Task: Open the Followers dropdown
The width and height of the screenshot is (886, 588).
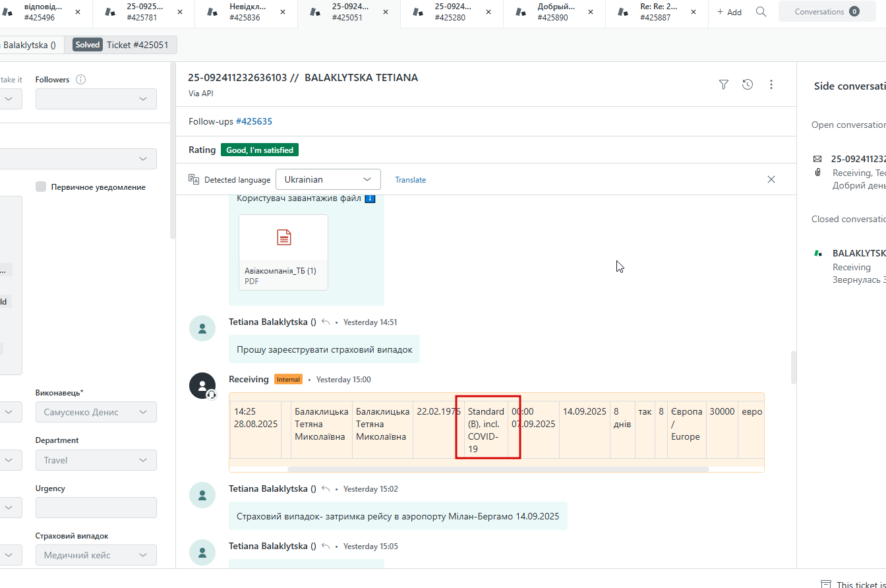Action: click(x=96, y=99)
